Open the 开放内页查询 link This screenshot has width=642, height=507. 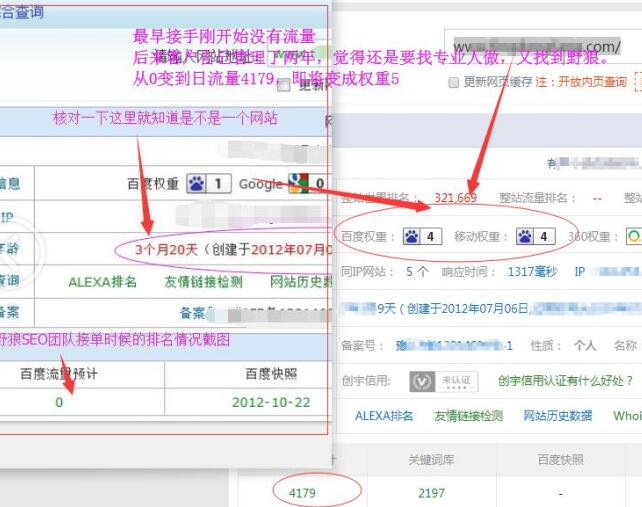594,82
